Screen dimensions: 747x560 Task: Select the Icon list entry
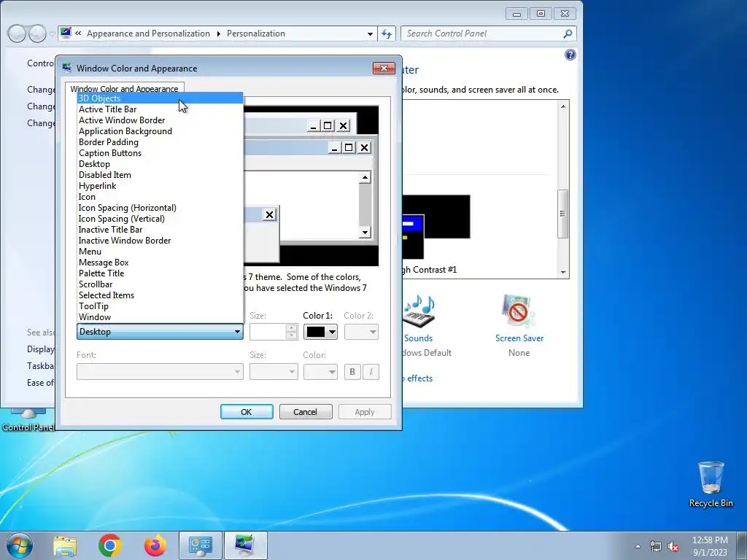tap(160, 197)
